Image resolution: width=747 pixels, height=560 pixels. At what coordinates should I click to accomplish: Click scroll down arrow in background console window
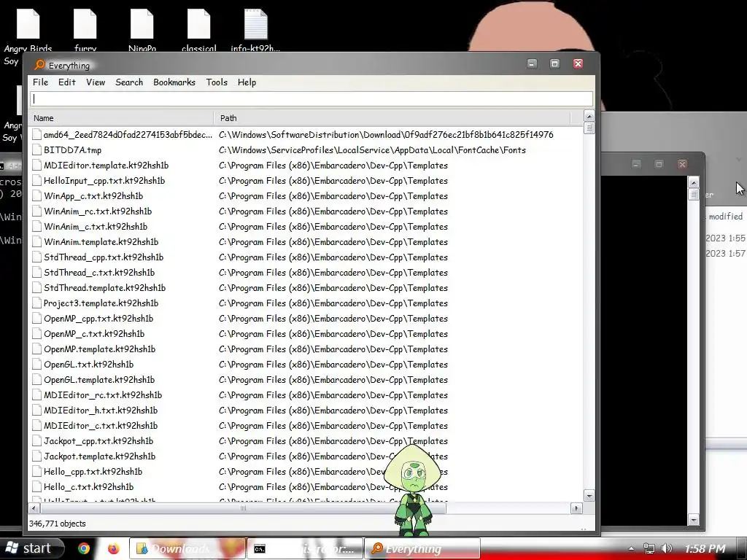pos(694,520)
